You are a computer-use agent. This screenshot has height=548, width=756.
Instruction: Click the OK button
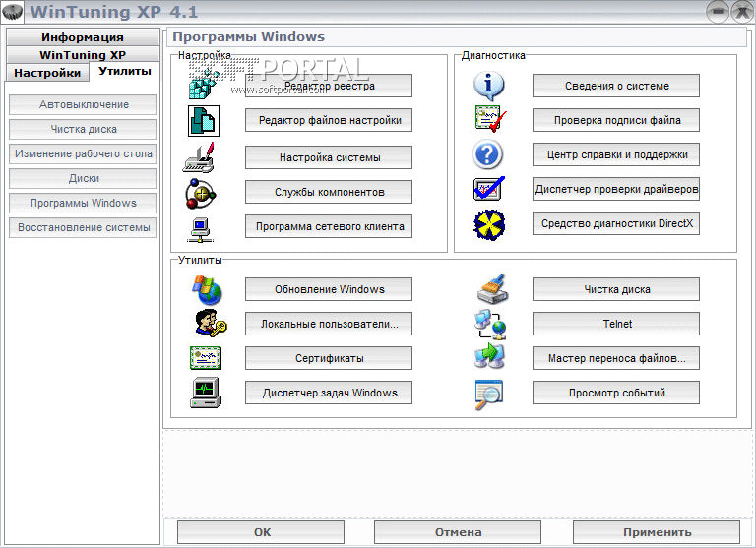261,532
